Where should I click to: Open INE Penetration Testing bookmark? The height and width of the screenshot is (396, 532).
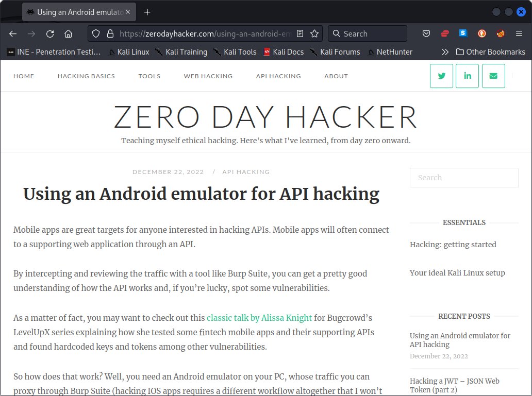tap(54, 52)
